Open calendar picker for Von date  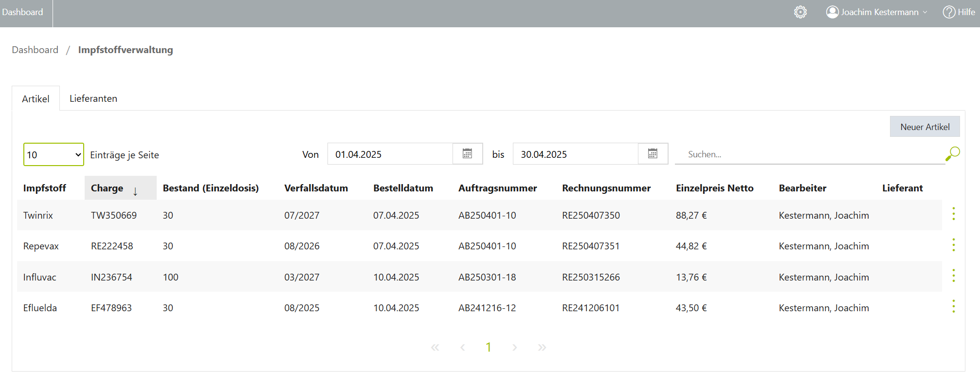467,154
